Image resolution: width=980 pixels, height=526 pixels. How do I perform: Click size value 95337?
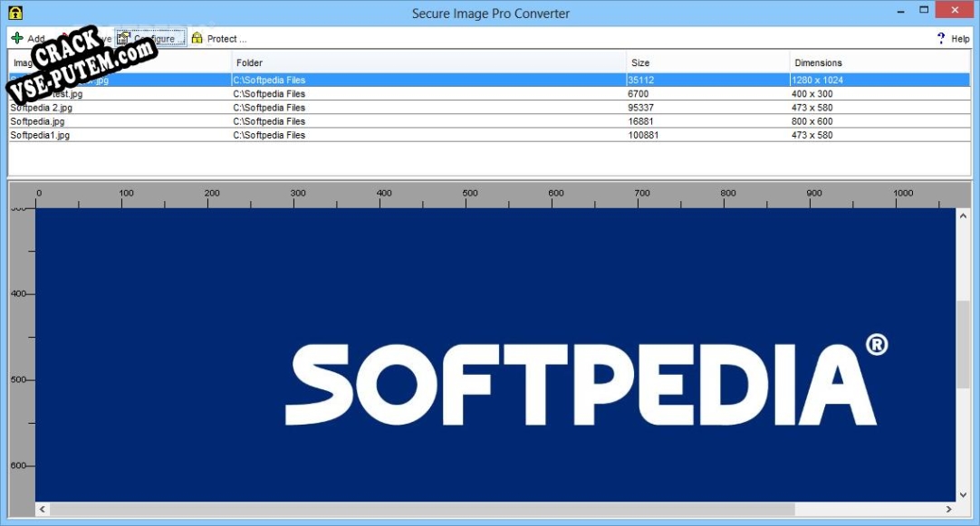click(x=640, y=108)
